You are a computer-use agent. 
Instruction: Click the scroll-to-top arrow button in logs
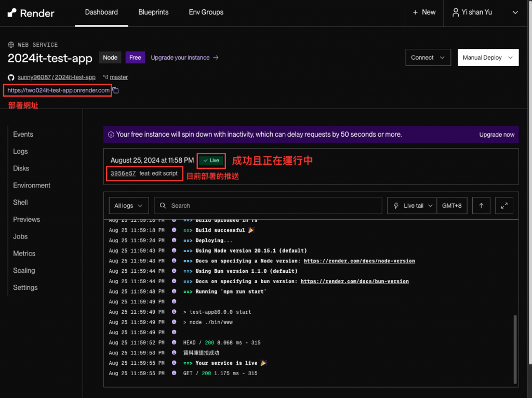481,206
